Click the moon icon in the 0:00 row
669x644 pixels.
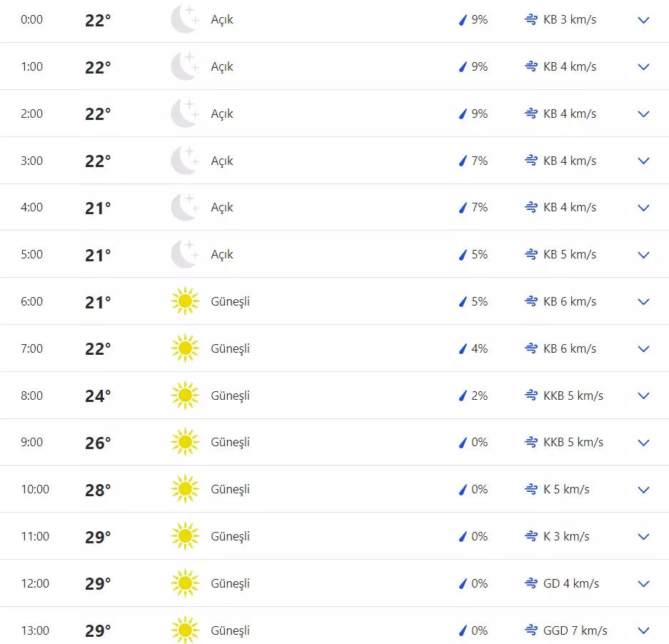(x=184, y=20)
